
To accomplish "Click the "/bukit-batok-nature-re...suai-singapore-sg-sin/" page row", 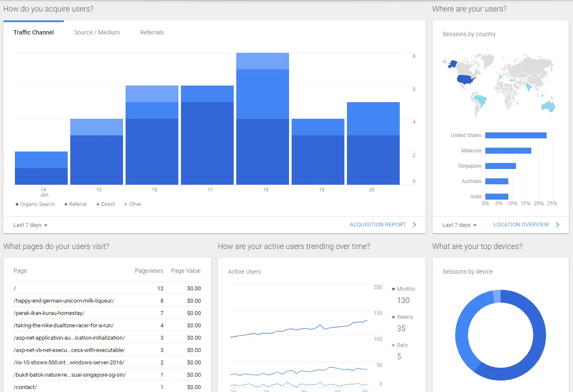I will click(107, 375).
